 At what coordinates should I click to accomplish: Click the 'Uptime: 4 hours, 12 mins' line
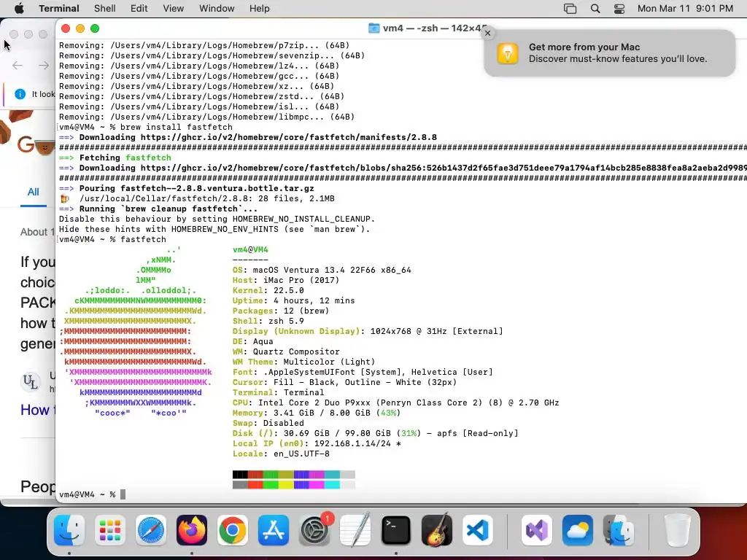click(x=293, y=300)
